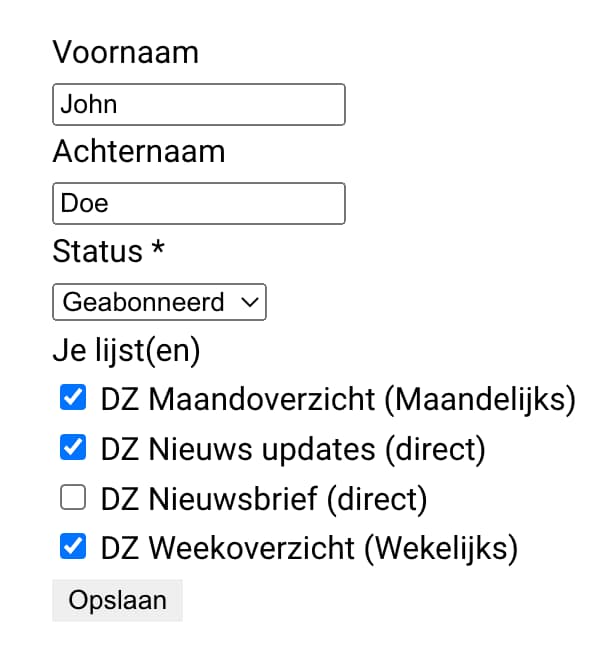Place cursor on the 'John' text value

(89, 104)
